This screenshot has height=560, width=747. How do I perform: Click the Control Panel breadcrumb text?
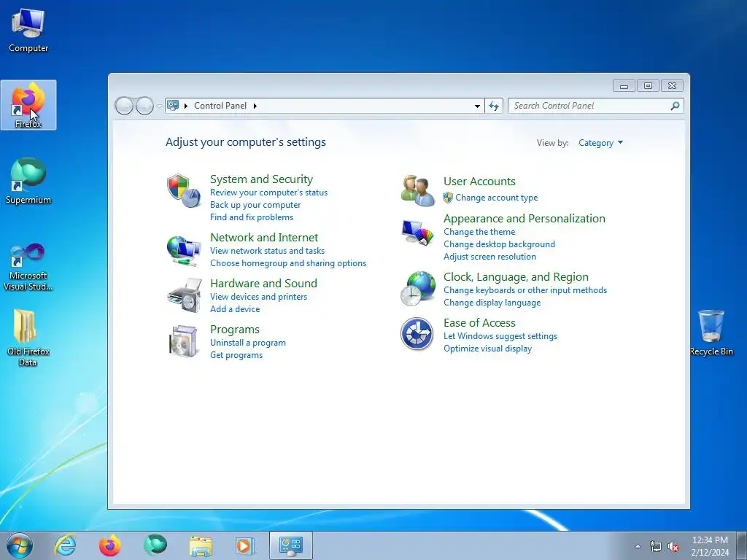coord(220,106)
